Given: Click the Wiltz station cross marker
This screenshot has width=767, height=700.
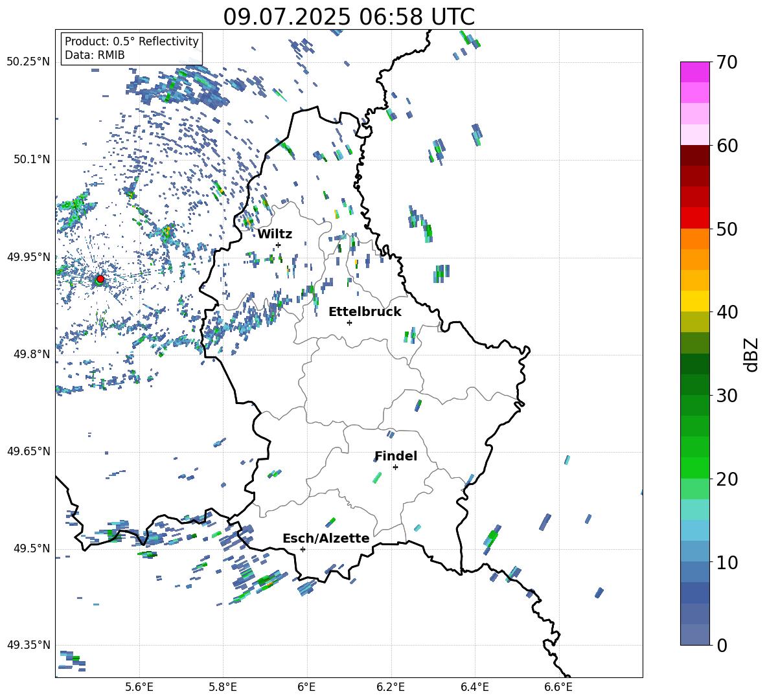Looking at the screenshot, I should [x=279, y=245].
